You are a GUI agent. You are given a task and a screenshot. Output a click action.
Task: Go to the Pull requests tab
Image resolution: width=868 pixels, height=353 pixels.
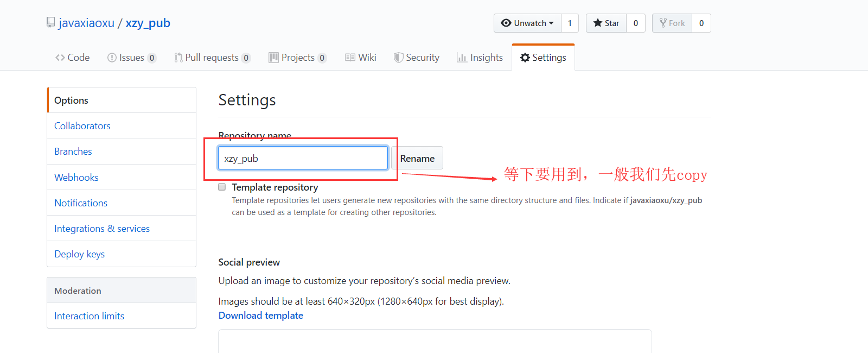point(212,58)
